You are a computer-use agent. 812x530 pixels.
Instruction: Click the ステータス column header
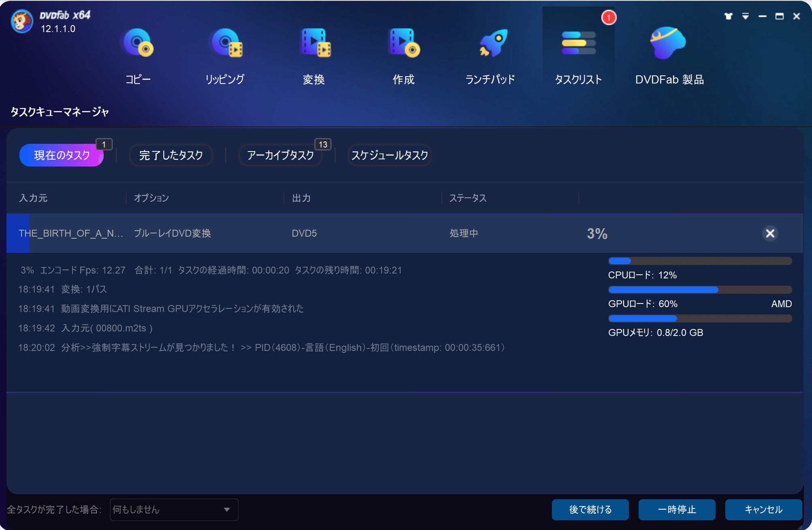pyautogui.click(x=468, y=198)
